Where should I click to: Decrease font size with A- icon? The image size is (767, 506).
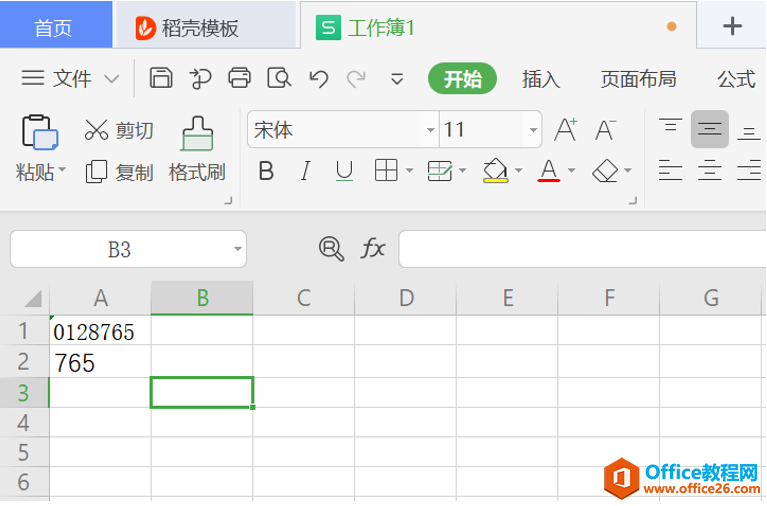pyautogui.click(x=606, y=130)
